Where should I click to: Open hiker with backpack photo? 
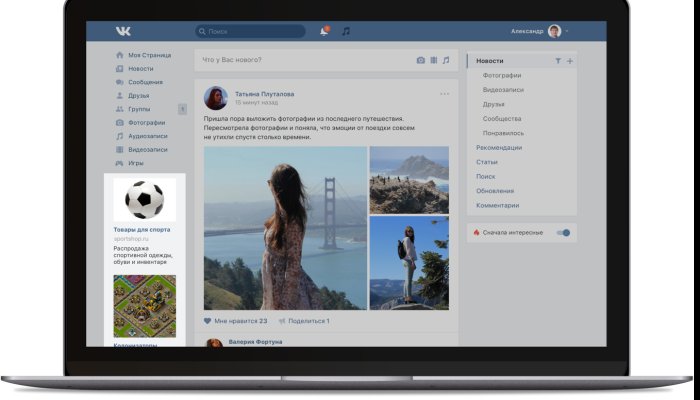coord(409,263)
